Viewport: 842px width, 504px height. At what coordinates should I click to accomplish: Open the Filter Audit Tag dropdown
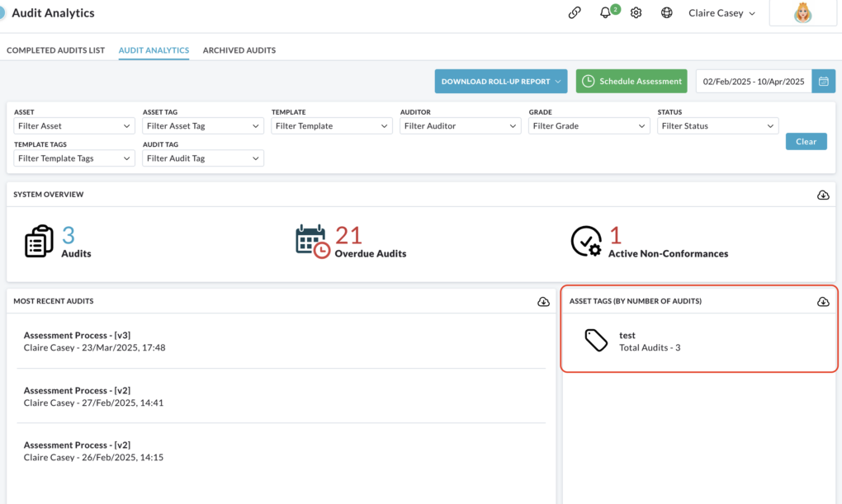pyautogui.click(x=203, y=158)
